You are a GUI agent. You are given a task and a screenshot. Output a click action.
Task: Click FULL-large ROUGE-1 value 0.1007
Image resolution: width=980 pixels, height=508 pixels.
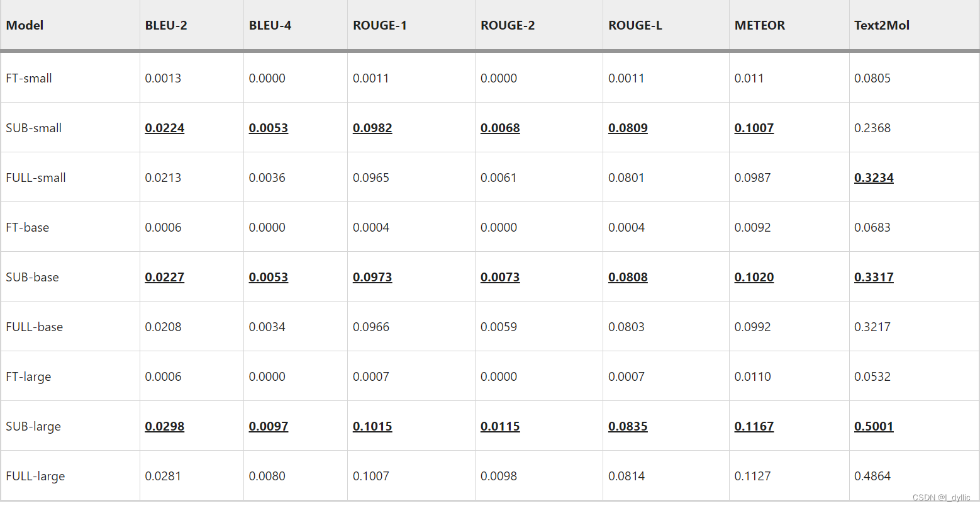[371, 476]
